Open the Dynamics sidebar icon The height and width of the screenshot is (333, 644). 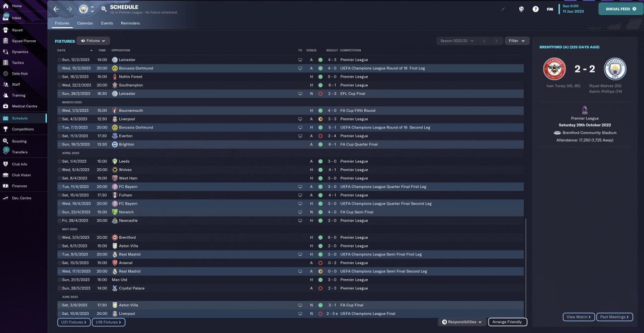pyautogui.click(x=6, y=52)
